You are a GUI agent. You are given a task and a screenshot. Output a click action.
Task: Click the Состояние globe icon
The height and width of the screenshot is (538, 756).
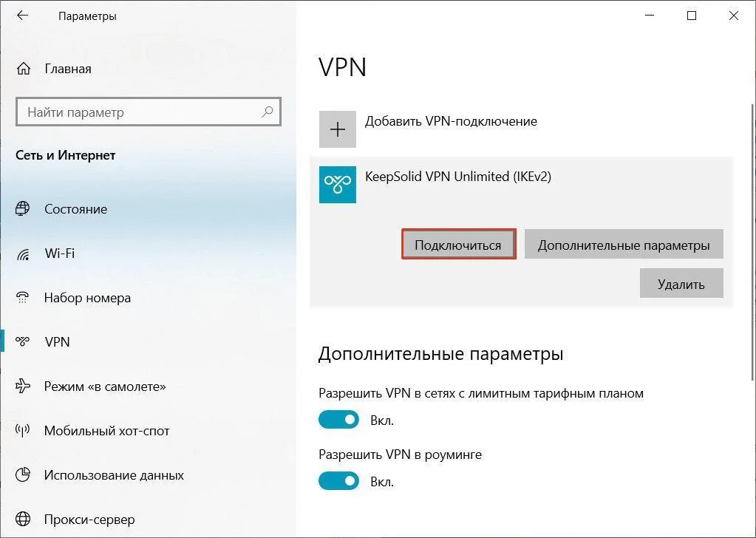pyautogui.click(x=23, y=209)
